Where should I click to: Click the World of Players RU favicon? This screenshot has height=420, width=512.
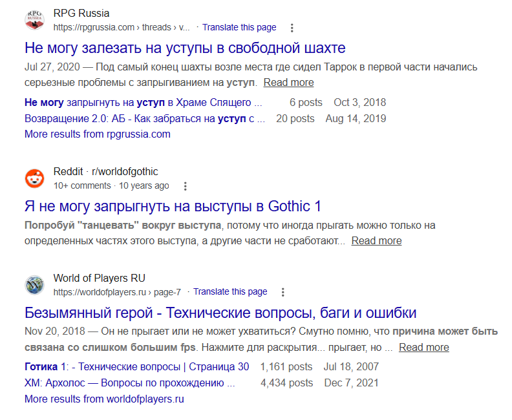[x=35, y=285]
